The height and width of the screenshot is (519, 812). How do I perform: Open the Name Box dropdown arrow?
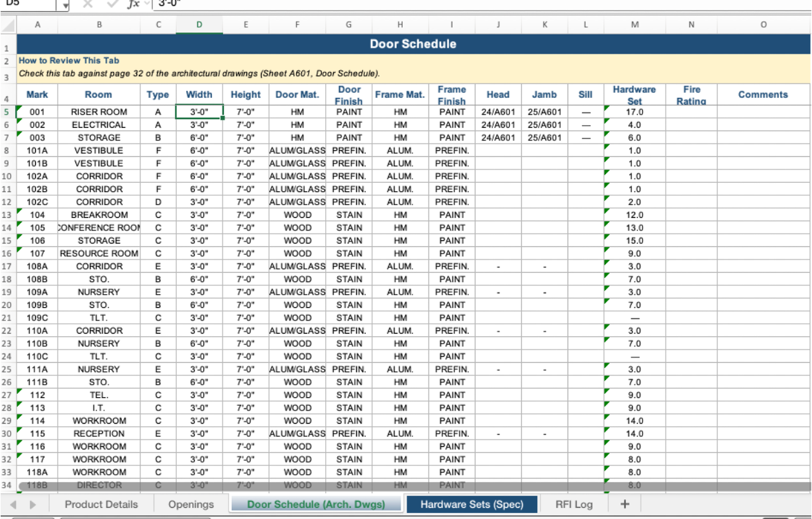coord(65,5)
